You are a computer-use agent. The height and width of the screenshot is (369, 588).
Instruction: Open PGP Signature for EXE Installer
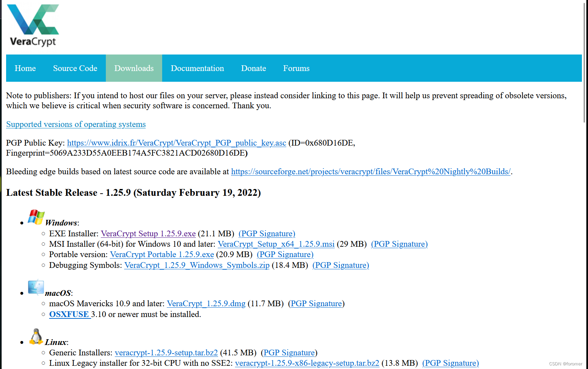[x=267, y=233]
